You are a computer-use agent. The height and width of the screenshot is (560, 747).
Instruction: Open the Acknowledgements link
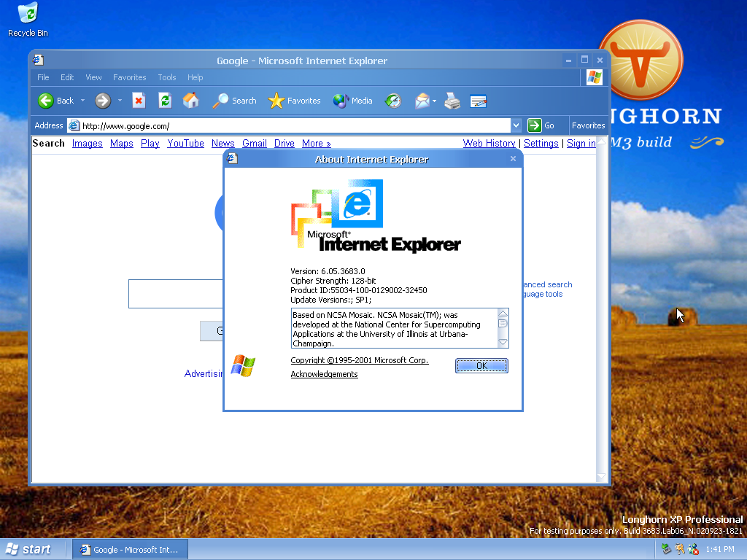tap(324, 374)
